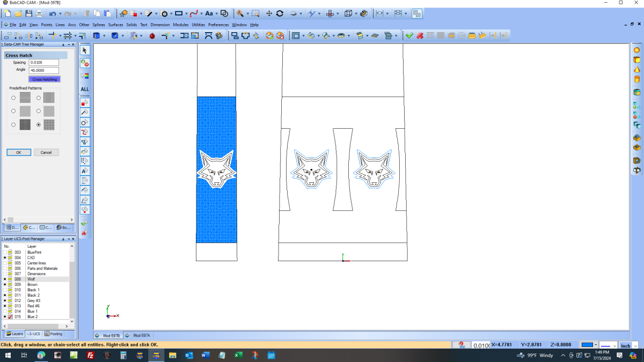Open the Splines menu
The height and width of the screenshot is (362, 644).
pyautogui.click(x=99, y=25)
